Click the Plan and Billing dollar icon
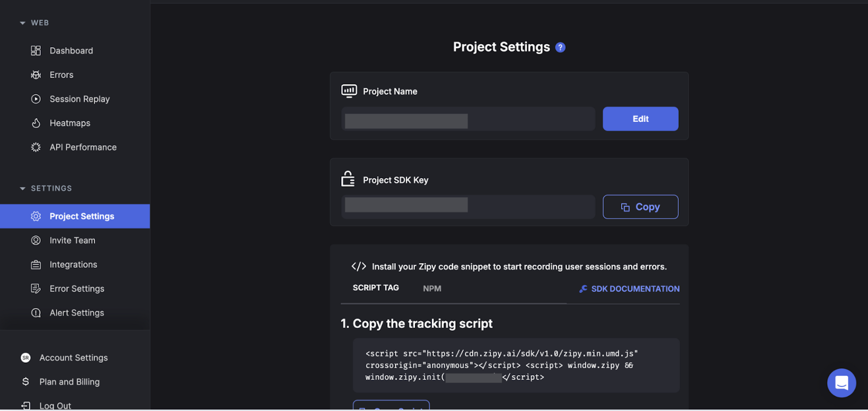 tap(25, 382)
